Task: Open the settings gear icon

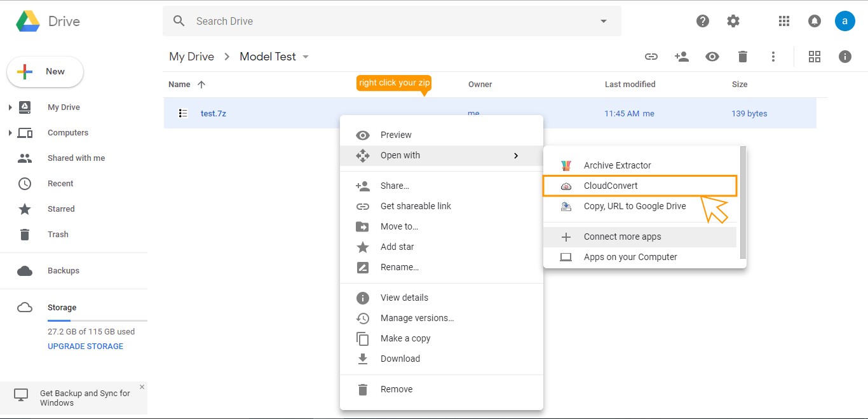Action: coord(733,21)
